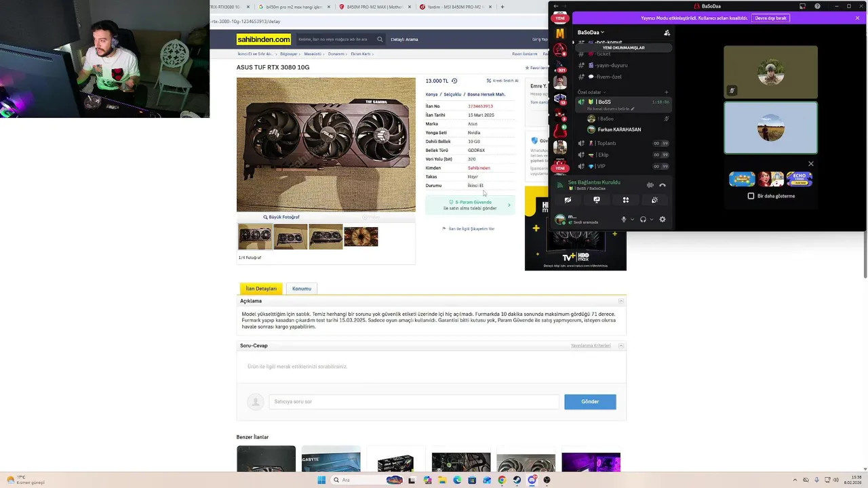Screen dimensions: 868x488
Task: Collapse the Soru-Cevap section
Action: 621,346
